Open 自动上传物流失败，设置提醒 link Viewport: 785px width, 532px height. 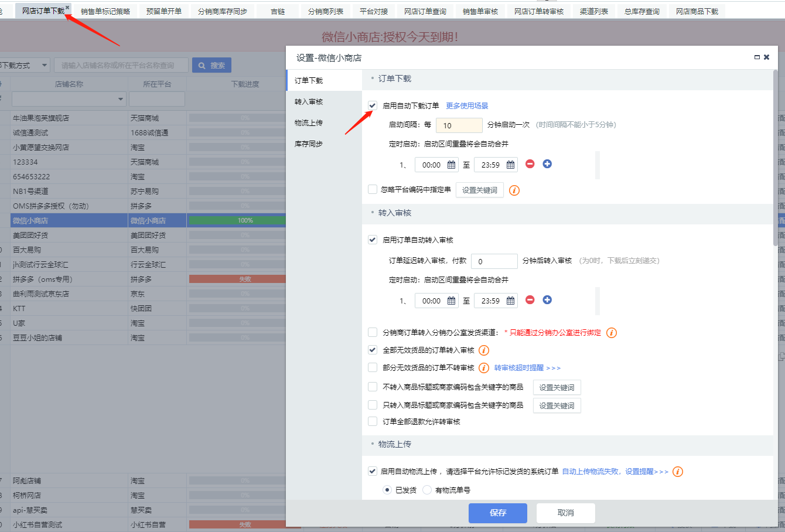click(615, 472)
